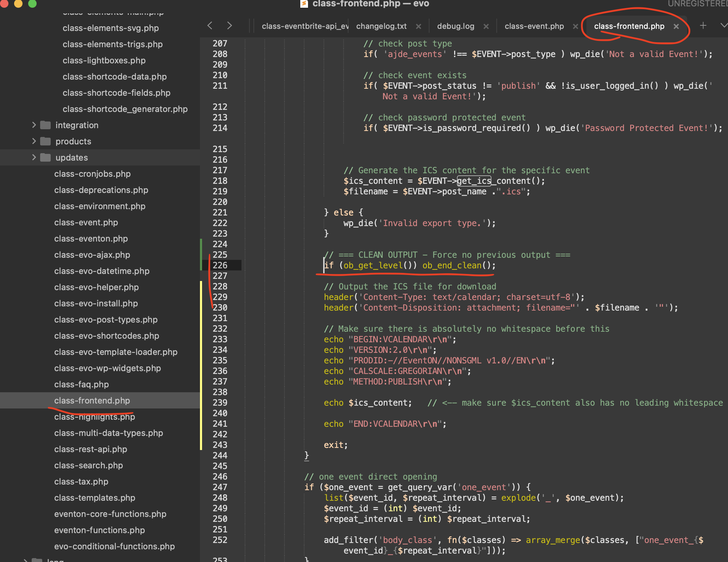Close the class-frontend.php tab
728x562 pixels.
676,26
